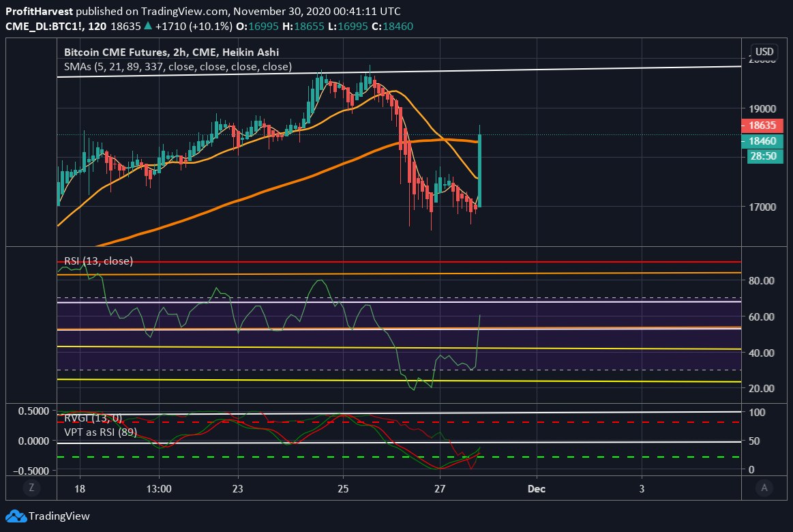This screenshot has width=793, height=532.
Task: Click the H:18655 high value in header
Action: click(303, 27)
